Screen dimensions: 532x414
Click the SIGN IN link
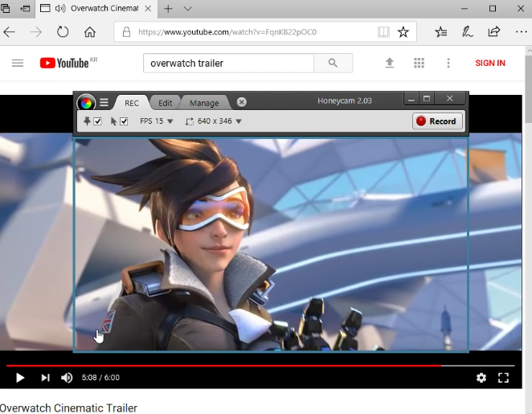490,64
